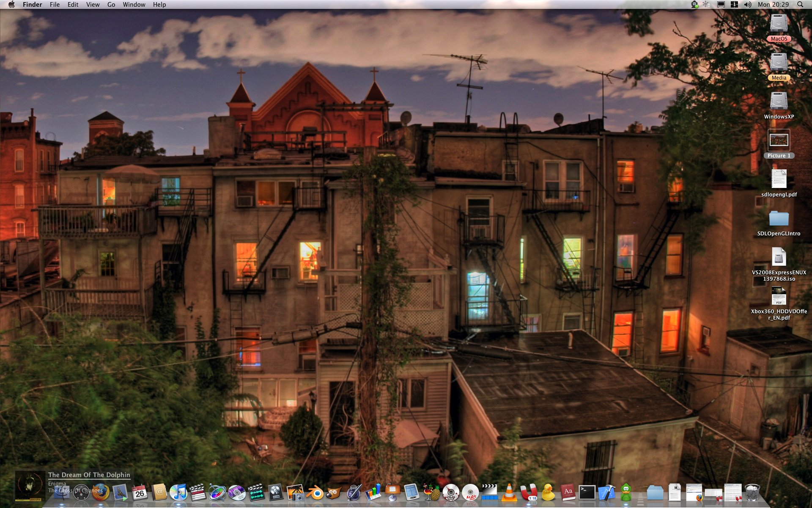Select the MacOS drive on desktop
This screenshot has width=812, height=508.
click(779, 28)
